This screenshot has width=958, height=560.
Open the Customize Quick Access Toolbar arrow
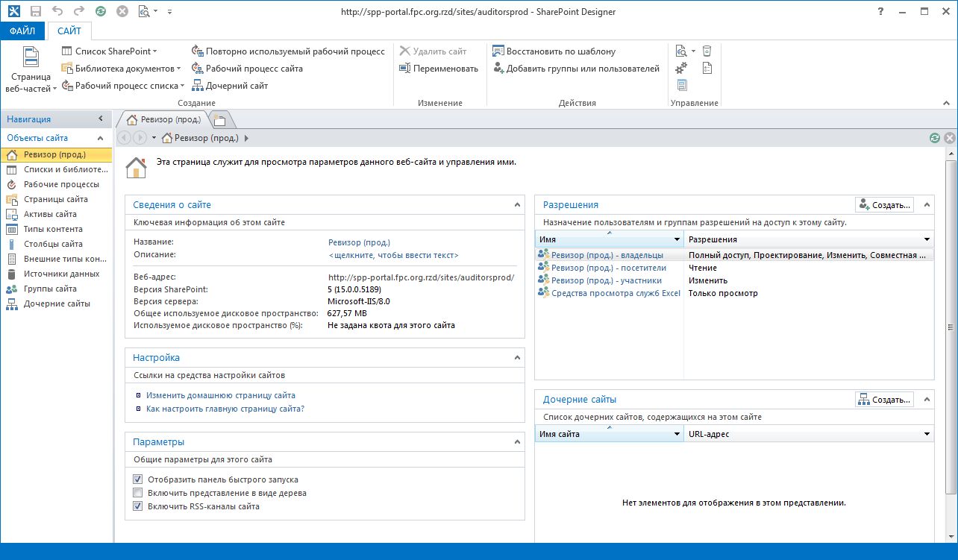(x=169, y=11)
